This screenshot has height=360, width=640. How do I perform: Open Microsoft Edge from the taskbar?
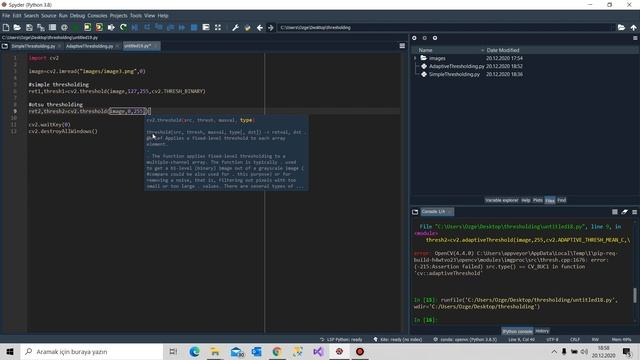(x=194, y=352)
